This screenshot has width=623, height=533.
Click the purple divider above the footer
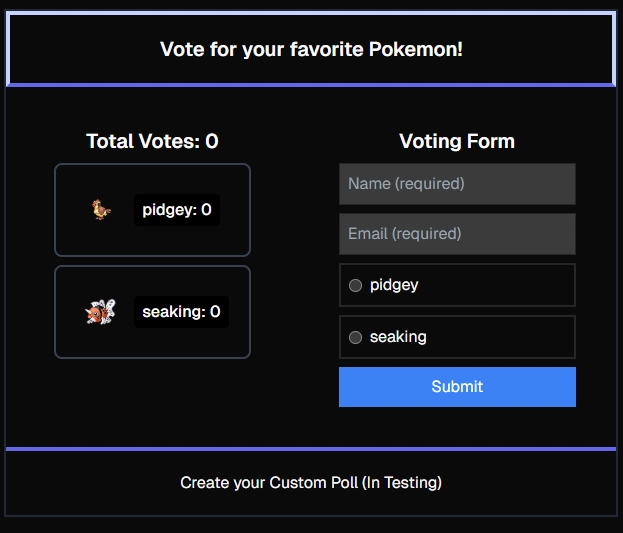click(311, 449)
